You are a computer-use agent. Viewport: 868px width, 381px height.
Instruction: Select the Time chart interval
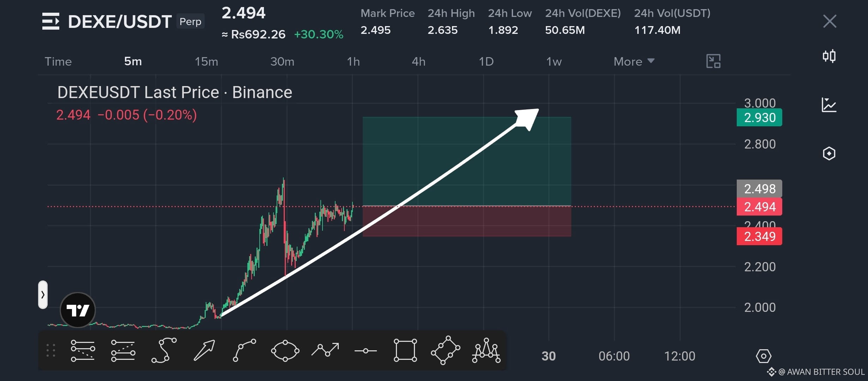[x=58, y=61]
